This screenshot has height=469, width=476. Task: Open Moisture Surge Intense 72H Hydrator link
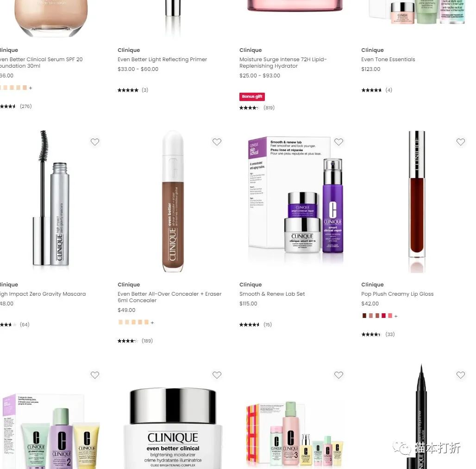point(283,63)
